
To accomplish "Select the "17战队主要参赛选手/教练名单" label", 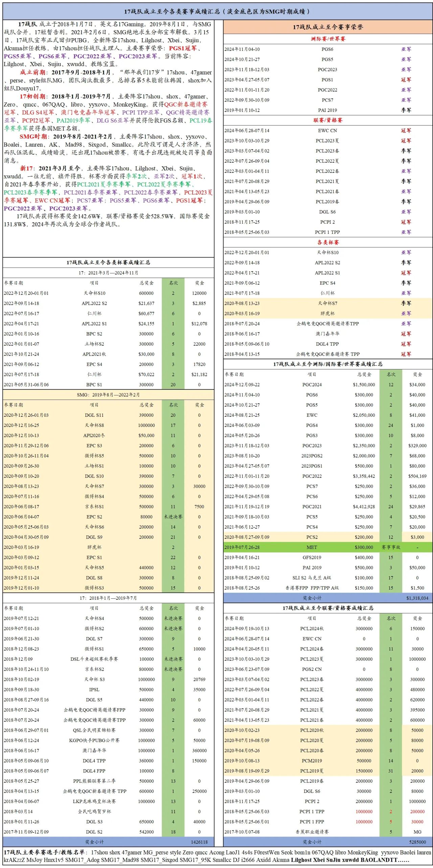I will [44, 852].
